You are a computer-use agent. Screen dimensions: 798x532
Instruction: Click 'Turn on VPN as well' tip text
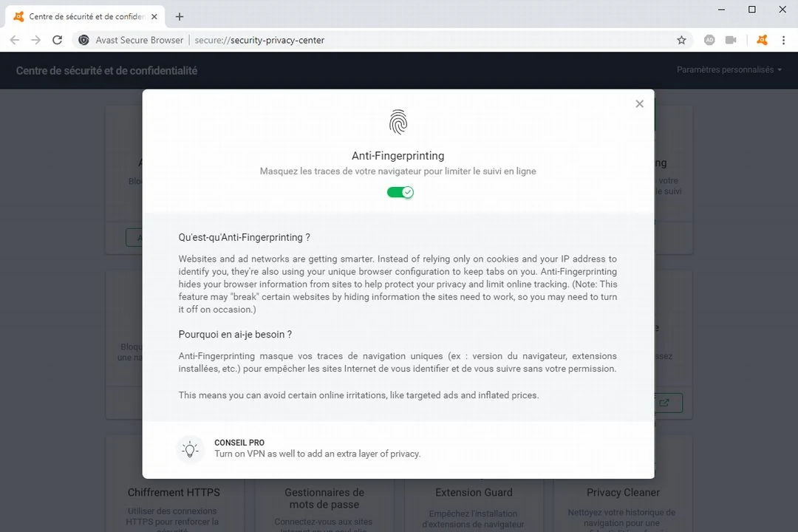[317, 454]
